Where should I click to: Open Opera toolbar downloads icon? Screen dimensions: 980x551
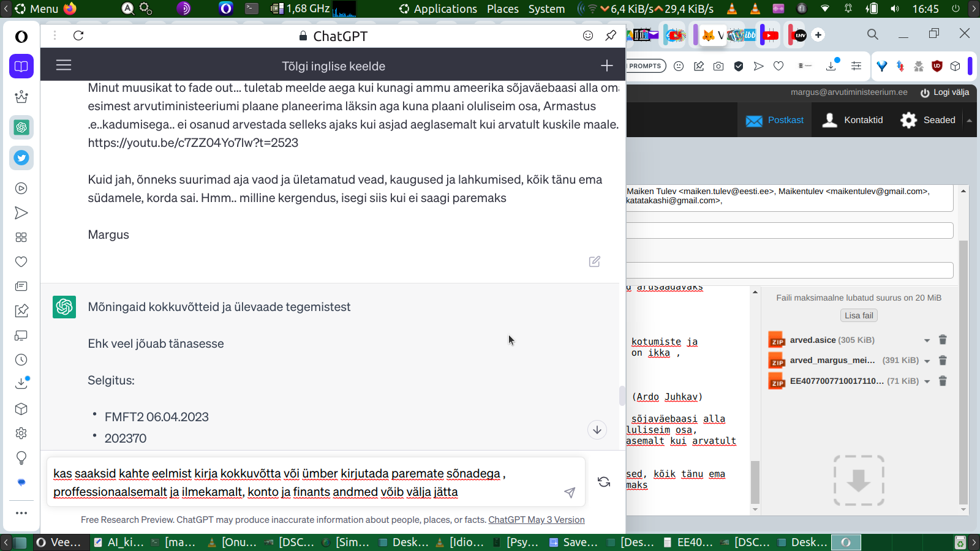pyautogui.click(x=832, y=65)
